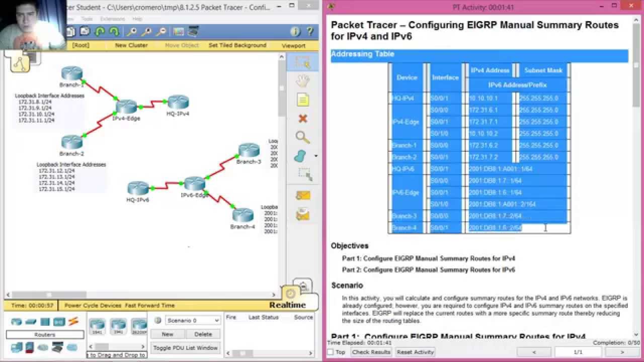The image size is (644, 362).
Task: Select the Draw Polygon shape tool
Action: click(300, 156)
